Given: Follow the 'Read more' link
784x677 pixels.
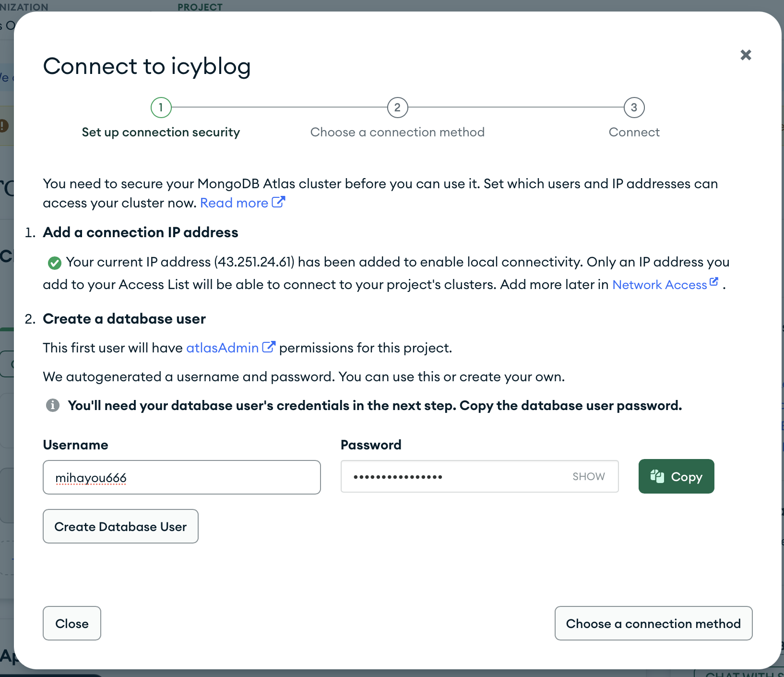Looking at the screenshot, I should [x=242, y=203].
